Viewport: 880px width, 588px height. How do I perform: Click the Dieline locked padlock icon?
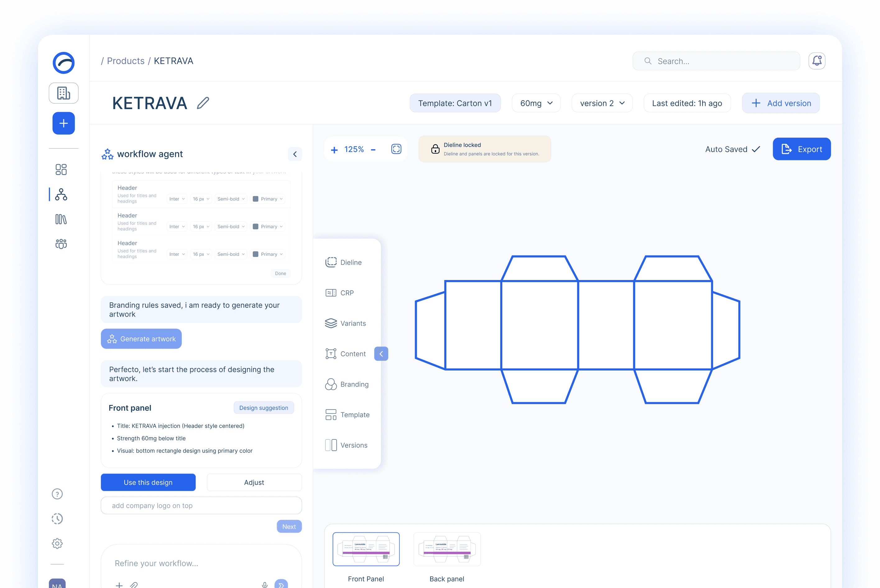pos(435,149)
